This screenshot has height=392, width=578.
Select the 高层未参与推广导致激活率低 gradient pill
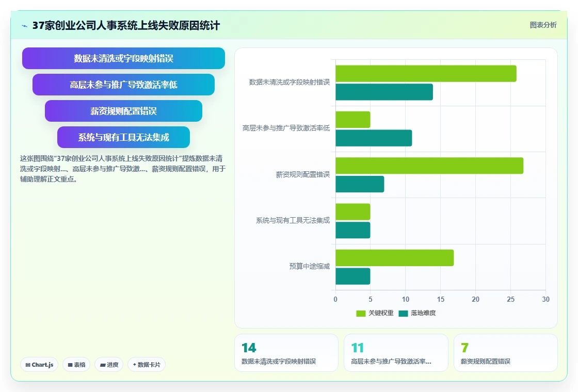click(123, 85)
